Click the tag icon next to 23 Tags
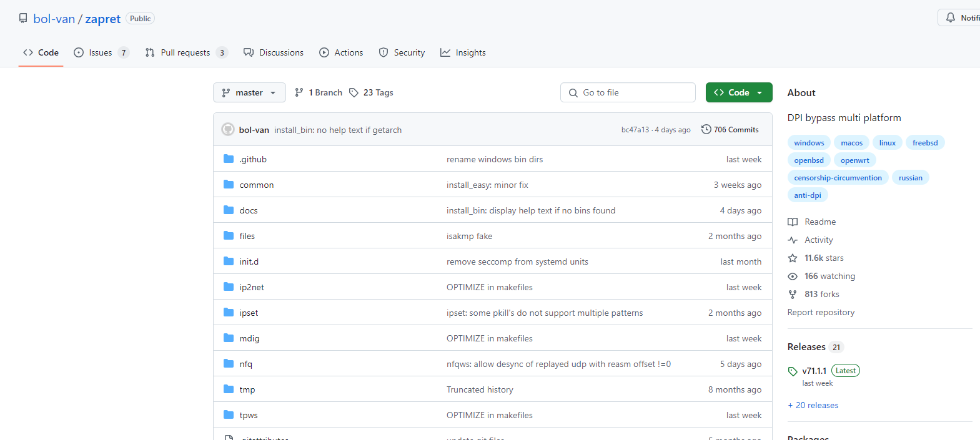This screenshot has height=440, width=980. click(x=354, y=92)
